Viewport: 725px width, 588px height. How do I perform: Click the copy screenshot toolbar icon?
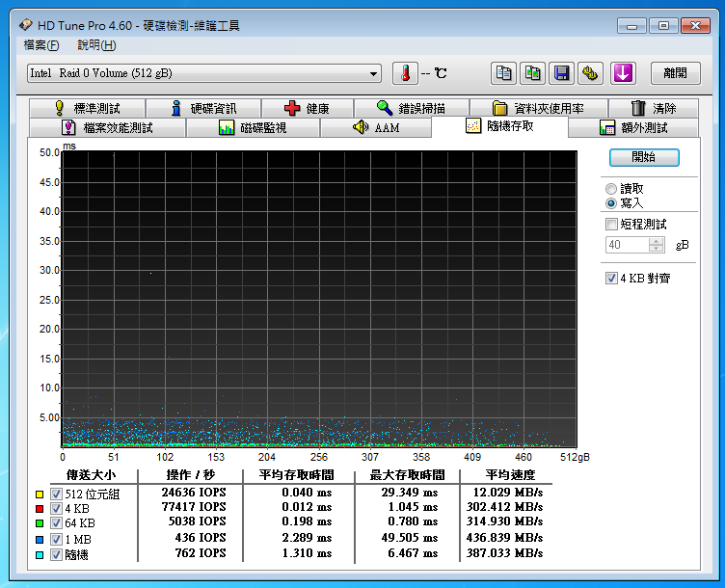tap(532, 73)
